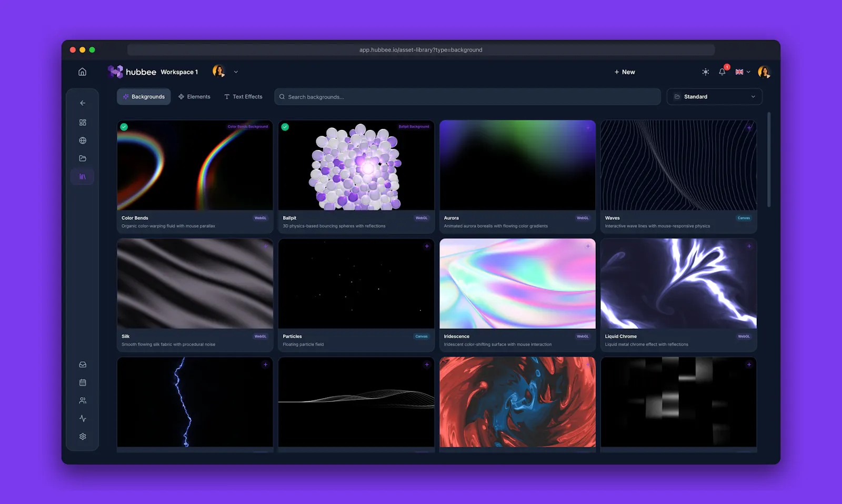
Task: Open the globe icon in sidebar
Action: coord(83,140)
